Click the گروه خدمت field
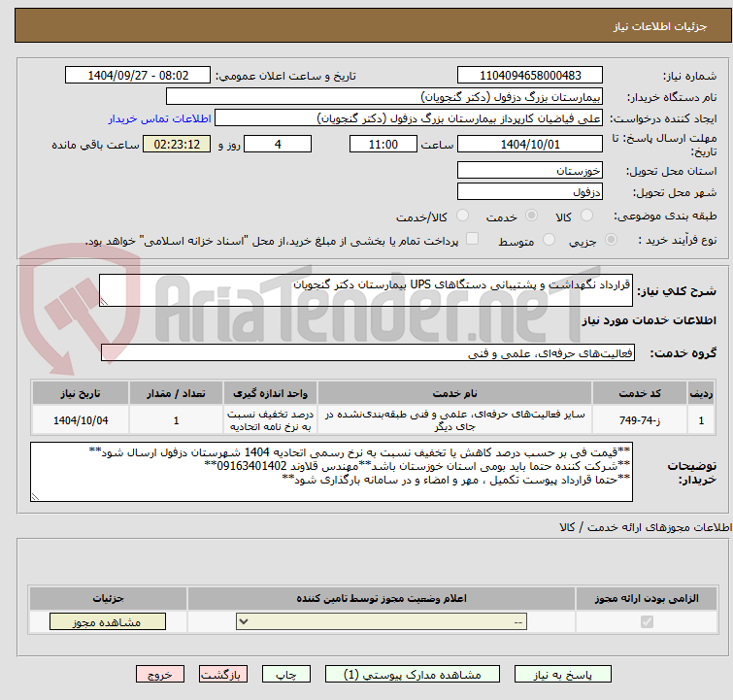The height and width of the screenshot is (700, 733). coord(368,353)
